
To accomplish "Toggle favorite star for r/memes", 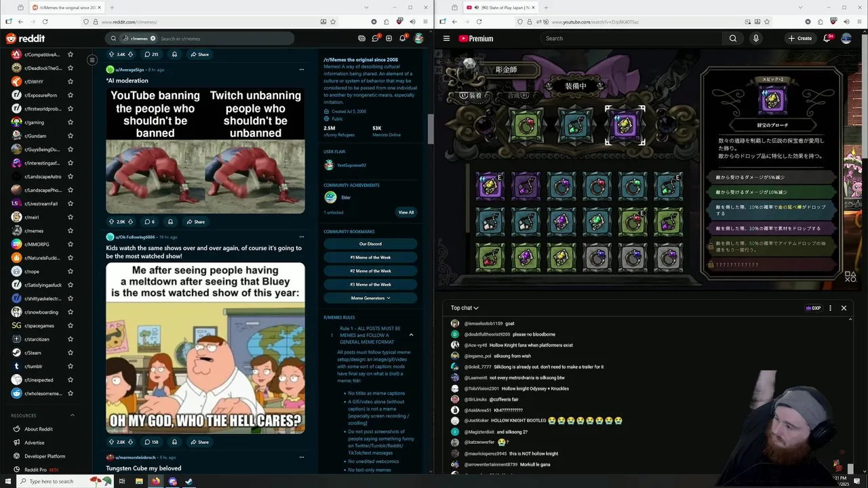I will click(x=70, y=230).
